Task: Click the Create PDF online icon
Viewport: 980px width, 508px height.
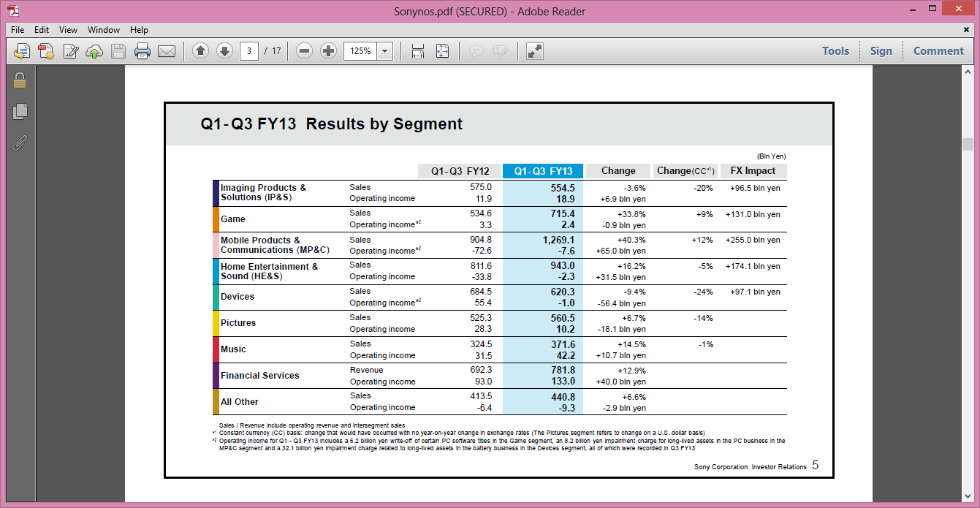Action: tap(46, 51)
